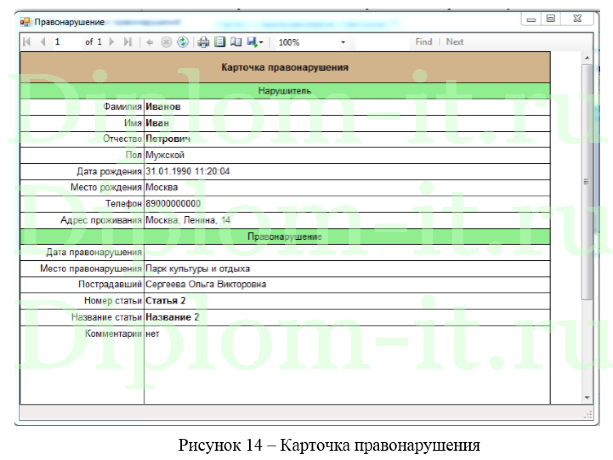
Task: Go to next page of report
Action: [x=112, y=42]
